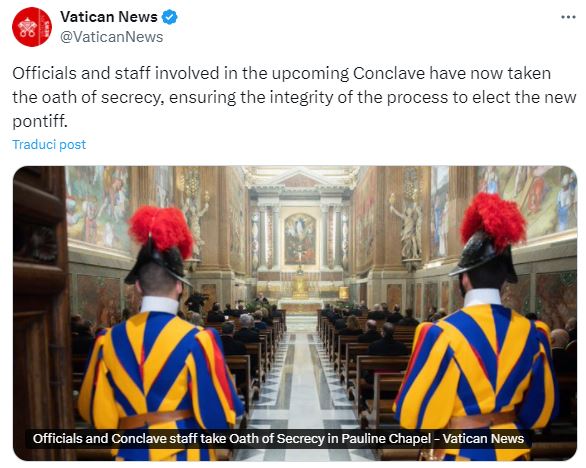
Task: Click the right Swiss Guard's red plume
Action: pyautogui.click(x=493, y=220)
